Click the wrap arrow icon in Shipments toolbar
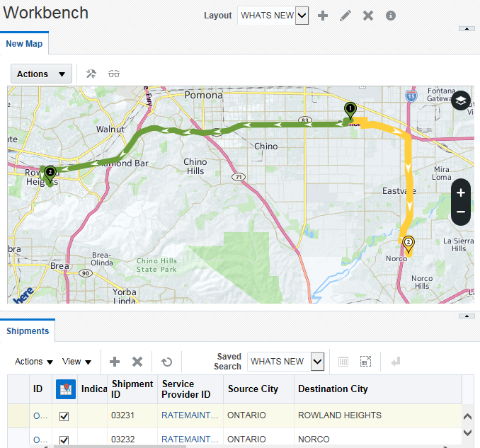This screenshot has height=448, width=480. click(x=396, y=362)
